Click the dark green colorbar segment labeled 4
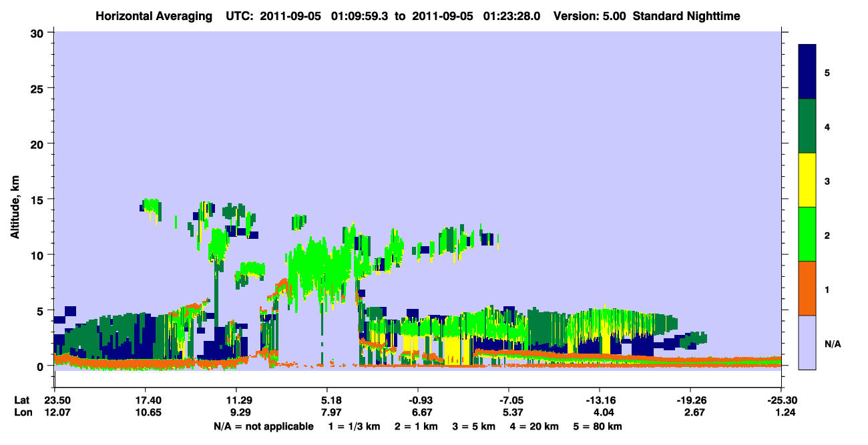The image size is (868, 445). [807, 126]
